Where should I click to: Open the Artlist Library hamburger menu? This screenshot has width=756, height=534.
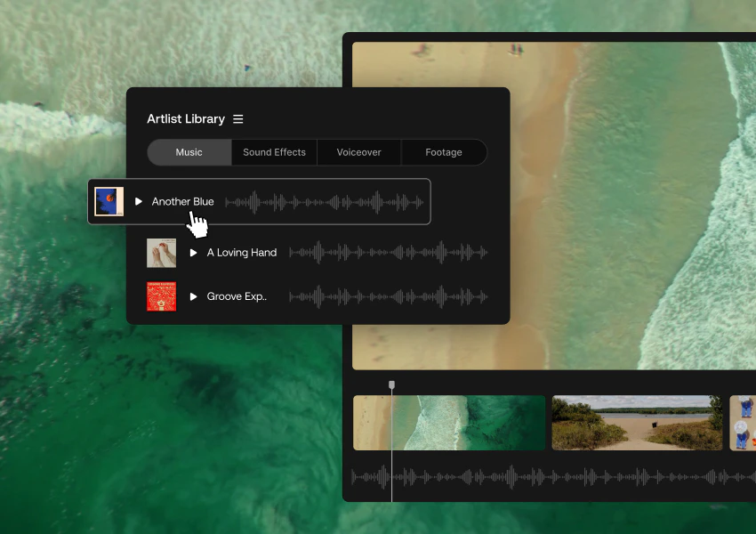point(238,119)
